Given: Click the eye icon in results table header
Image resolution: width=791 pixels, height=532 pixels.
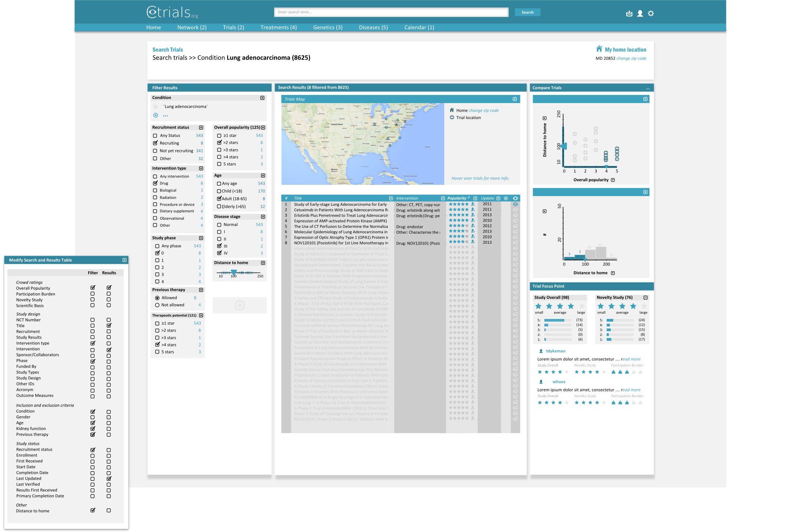Looking at the screenshot, I should tap(515, 198).
